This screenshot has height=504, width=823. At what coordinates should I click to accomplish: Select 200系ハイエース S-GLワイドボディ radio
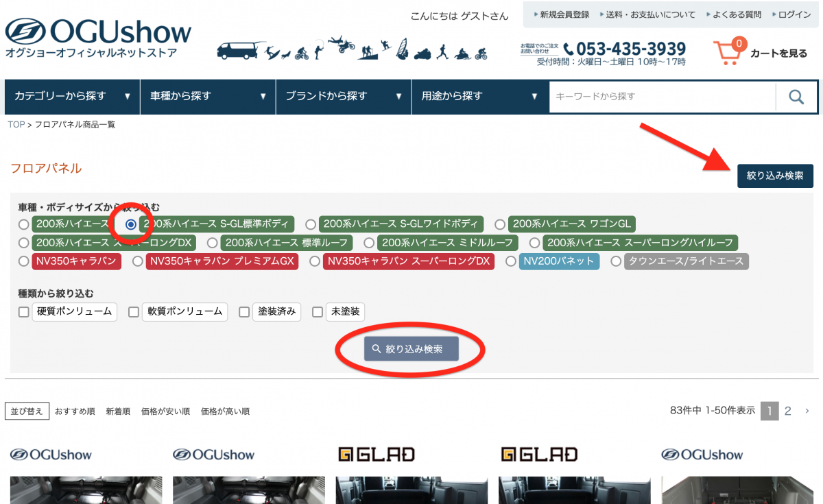(311, 224)
